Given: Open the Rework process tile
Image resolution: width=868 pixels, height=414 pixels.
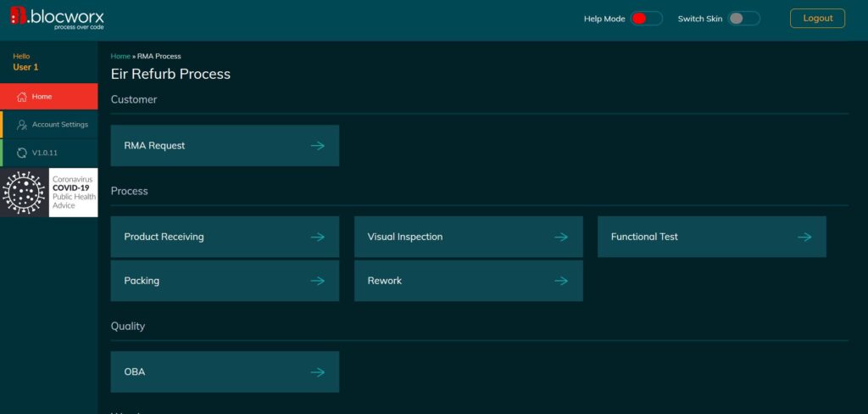Looking at the screenshot, I should pyautogui.click(x=468, y=281).
